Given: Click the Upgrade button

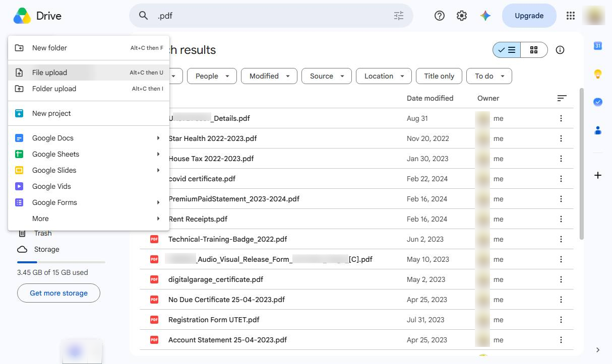Looking at the screenshot, I should tap(529, 16).
